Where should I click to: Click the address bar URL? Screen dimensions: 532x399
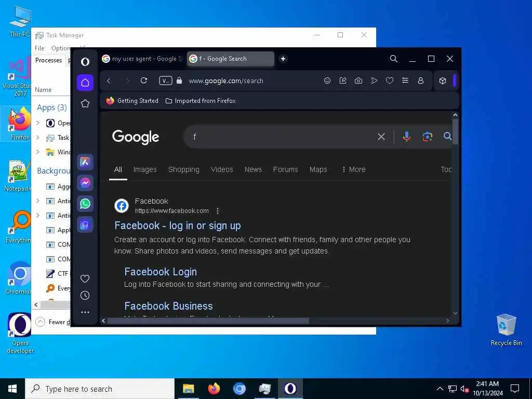pos(226,81)
